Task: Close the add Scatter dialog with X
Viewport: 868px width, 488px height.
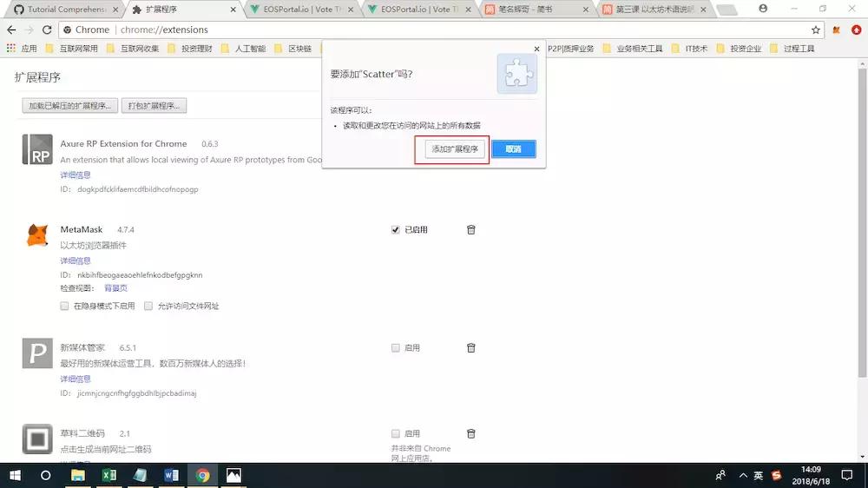Action: (536, 49)
